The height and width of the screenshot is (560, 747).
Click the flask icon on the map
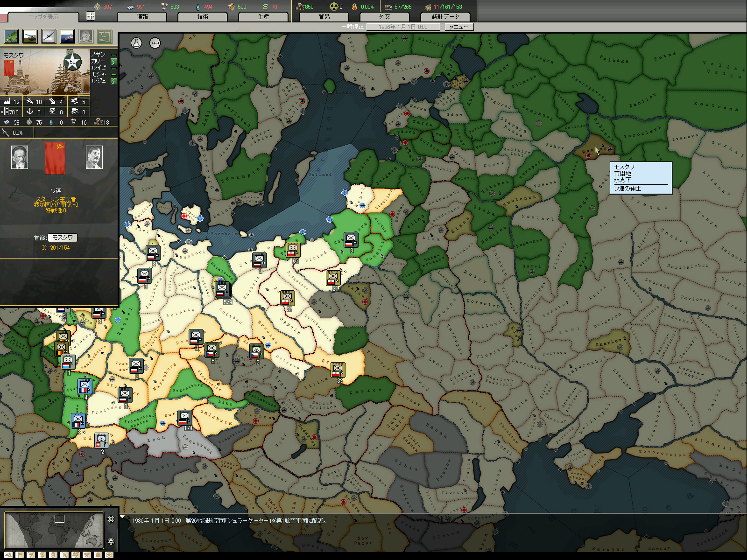click(136, 43)
